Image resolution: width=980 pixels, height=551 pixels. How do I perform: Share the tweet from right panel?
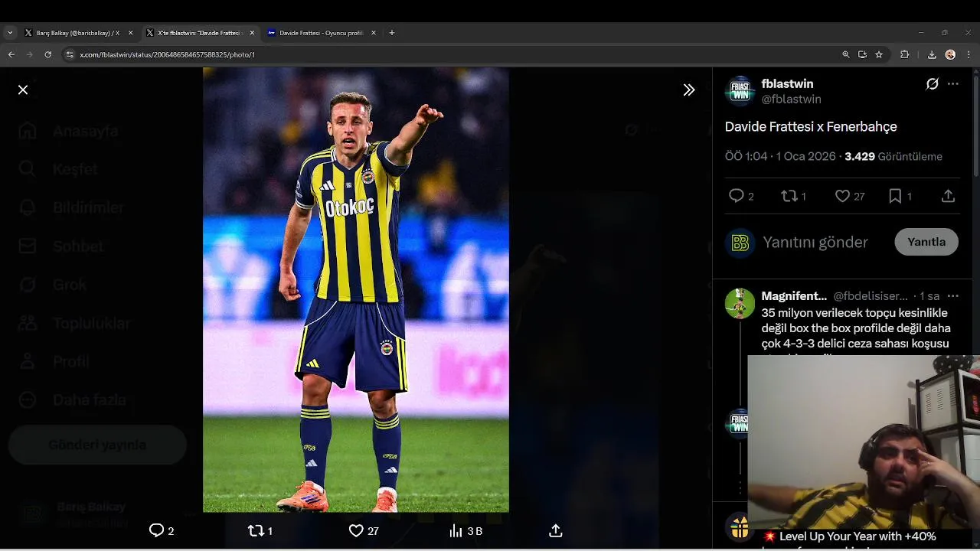[948, 196]
